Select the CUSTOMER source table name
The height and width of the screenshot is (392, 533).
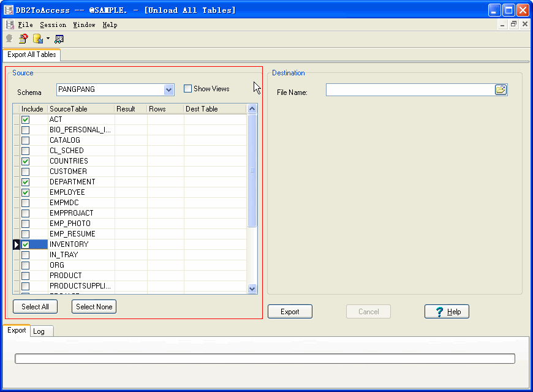point(69,171)
